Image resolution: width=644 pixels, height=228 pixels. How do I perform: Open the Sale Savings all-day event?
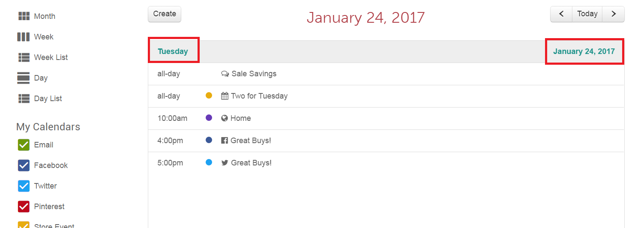254,74
